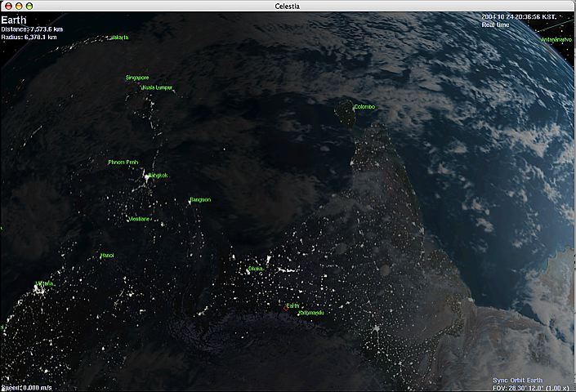Select the Kuala Lumpur city label
576x392 pixels.
[157, 87]
